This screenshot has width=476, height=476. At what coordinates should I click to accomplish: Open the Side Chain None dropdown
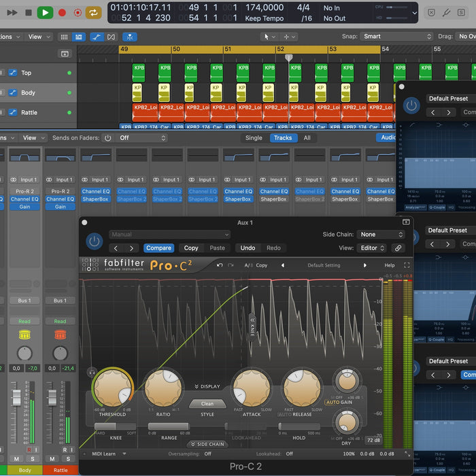(381, 235)
